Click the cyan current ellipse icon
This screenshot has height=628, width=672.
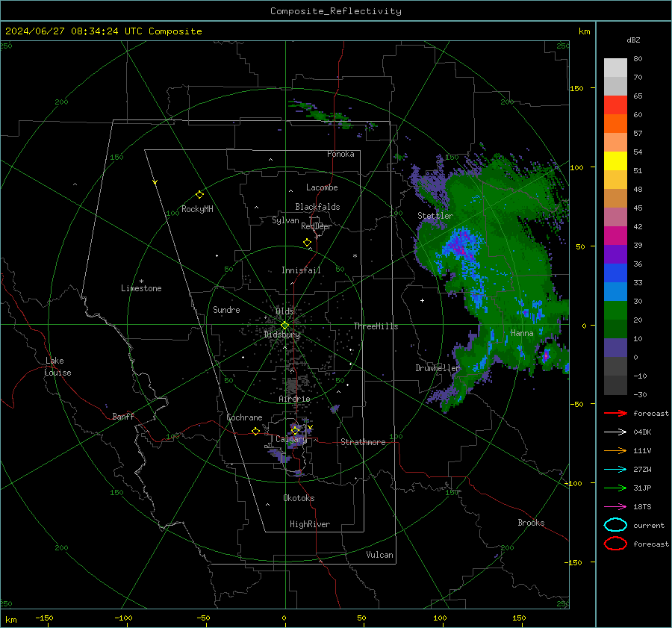[615, 525]
